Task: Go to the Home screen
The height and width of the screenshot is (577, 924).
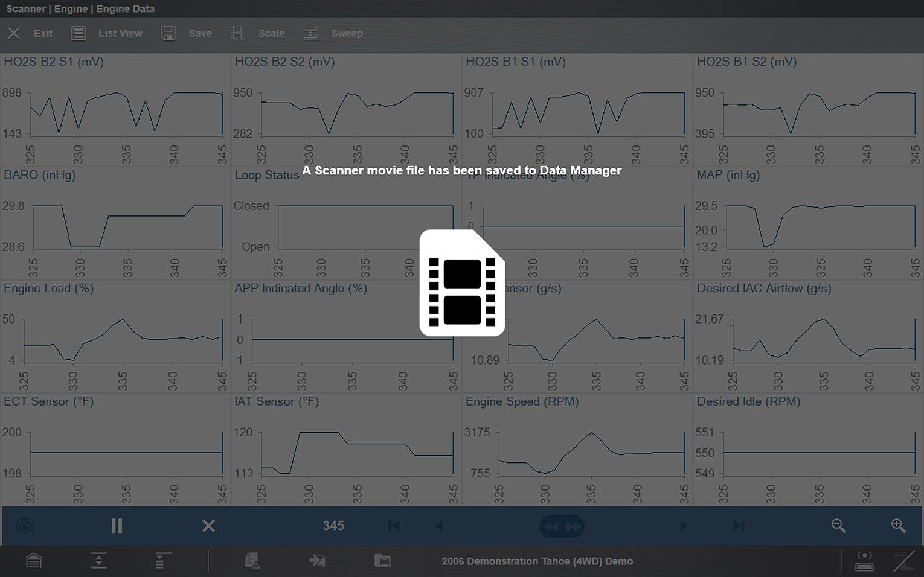Action: click(34, 561)
